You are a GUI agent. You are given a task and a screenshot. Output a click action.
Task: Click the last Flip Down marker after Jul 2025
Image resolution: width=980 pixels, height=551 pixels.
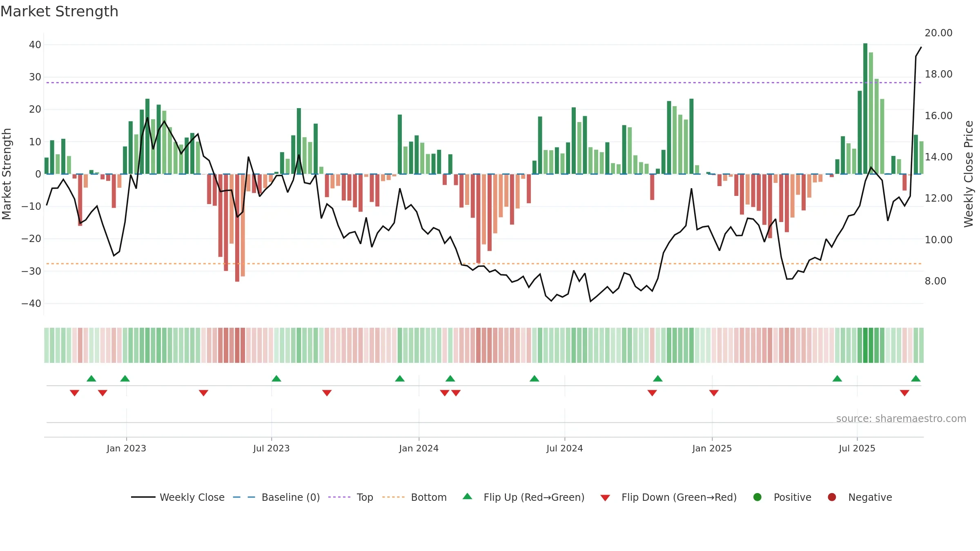[904, 393]
